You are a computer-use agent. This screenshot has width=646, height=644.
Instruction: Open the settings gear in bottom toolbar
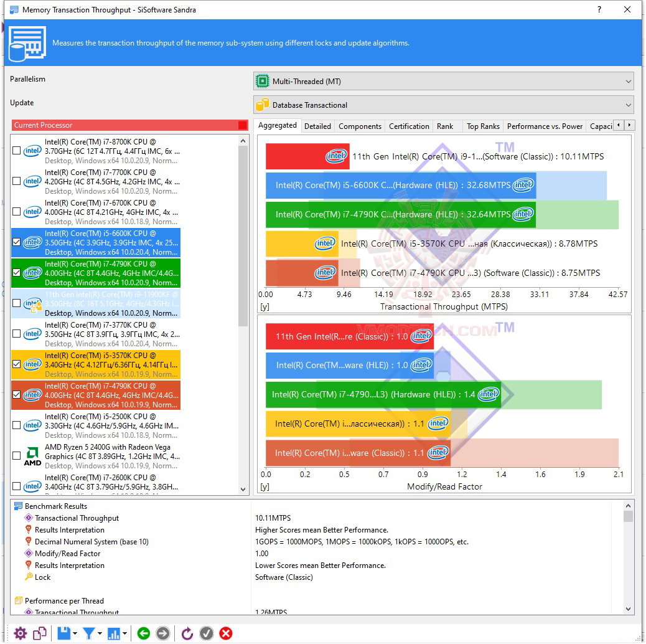click(20, 633)
